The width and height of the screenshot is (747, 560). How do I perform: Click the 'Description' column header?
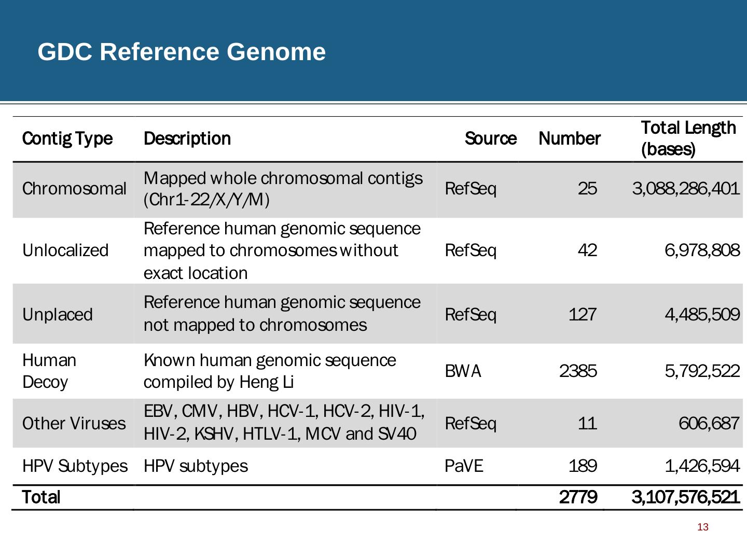point(187,138)
